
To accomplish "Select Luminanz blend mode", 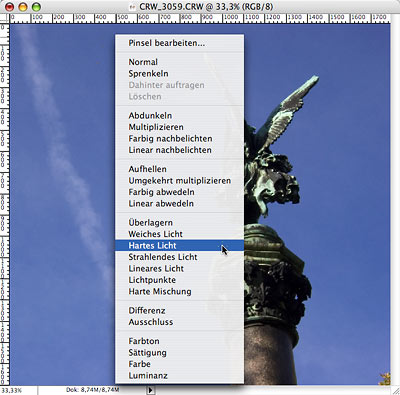I will click(179, 376).
